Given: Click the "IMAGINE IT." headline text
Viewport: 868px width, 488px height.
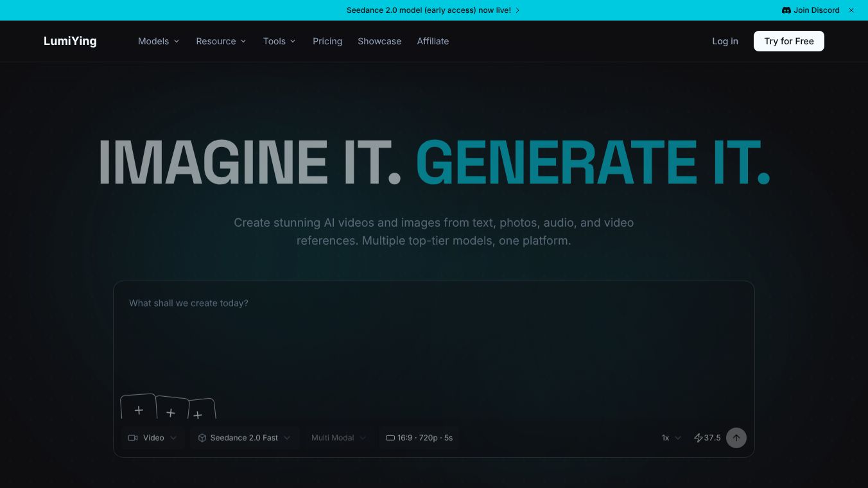Looking at the screenshot, I should pyautogui.click(x=250, y=162).
